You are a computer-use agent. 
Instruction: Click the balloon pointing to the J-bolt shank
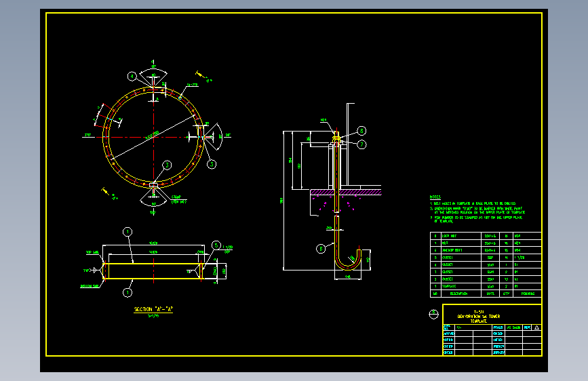click(321, 249)
